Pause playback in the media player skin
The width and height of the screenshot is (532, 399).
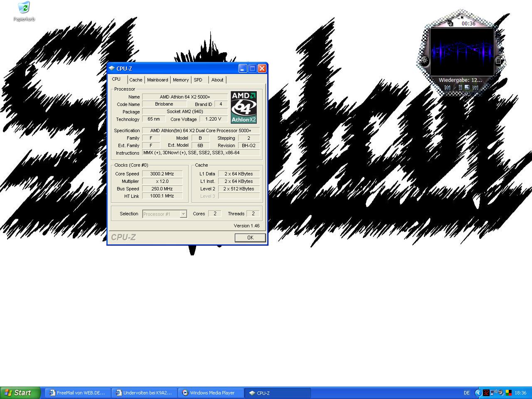460,87
